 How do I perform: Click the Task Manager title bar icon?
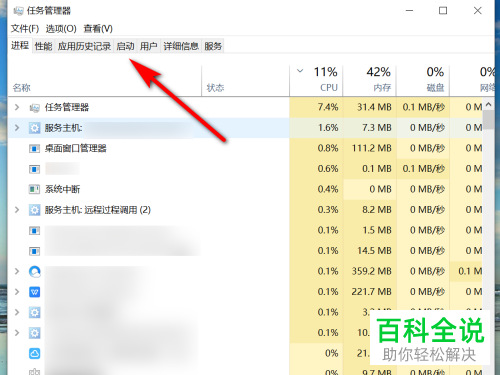(x=18, y=11)
